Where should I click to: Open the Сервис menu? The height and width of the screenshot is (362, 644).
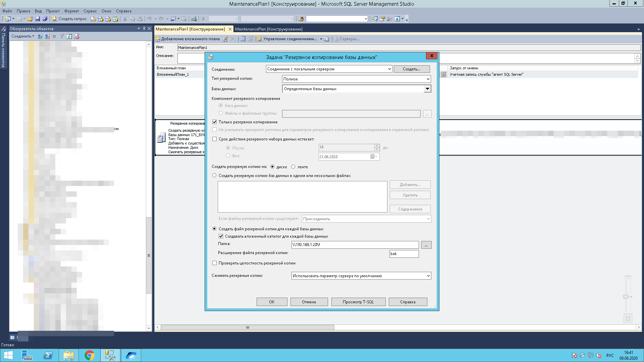(90, 11)
